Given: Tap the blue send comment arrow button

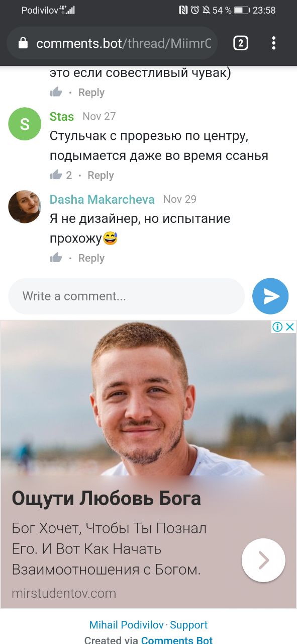Looking at the screenshot, I should [270, 296].
